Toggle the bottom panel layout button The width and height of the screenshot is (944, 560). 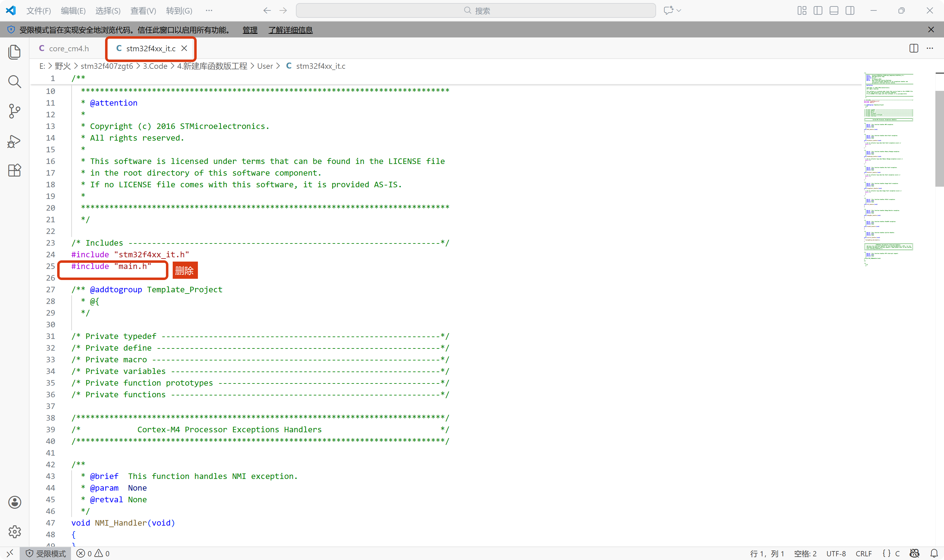pos(834,10)
